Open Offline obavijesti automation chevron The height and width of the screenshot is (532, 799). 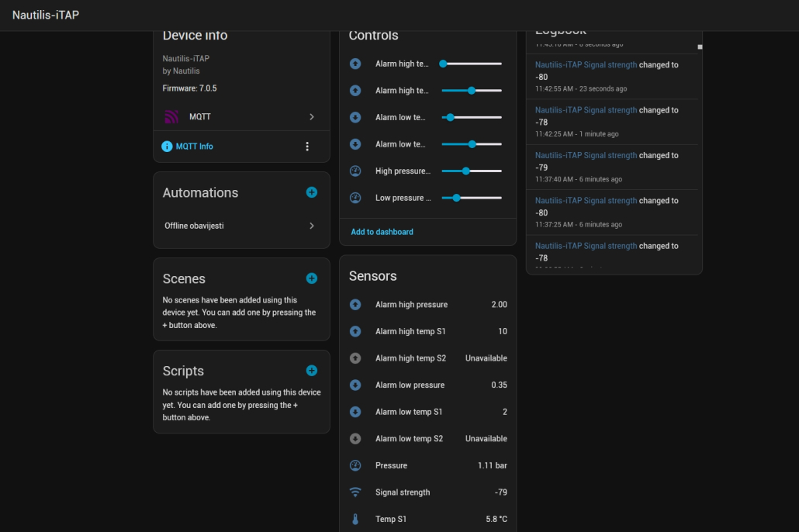[x=312, y=226]
